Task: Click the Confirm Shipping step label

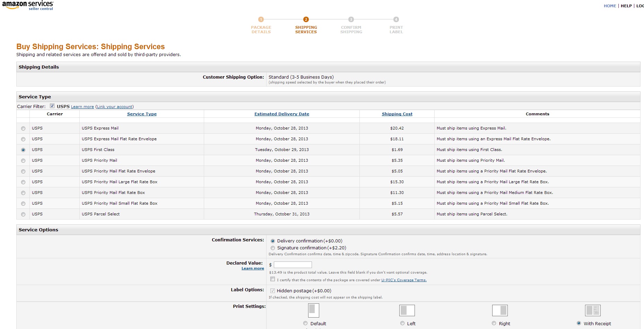Action: tap(351, 30)
